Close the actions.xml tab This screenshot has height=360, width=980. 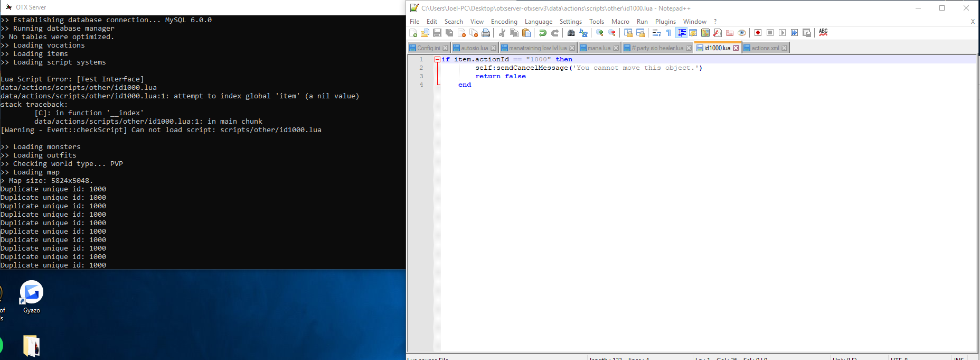(784, 48)
